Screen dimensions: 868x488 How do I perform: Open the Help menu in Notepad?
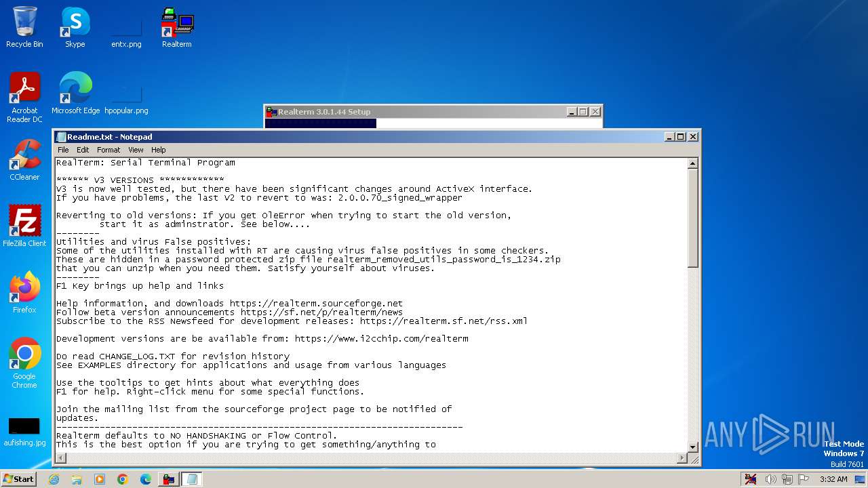pyautogui.click(x=158, y=150)
